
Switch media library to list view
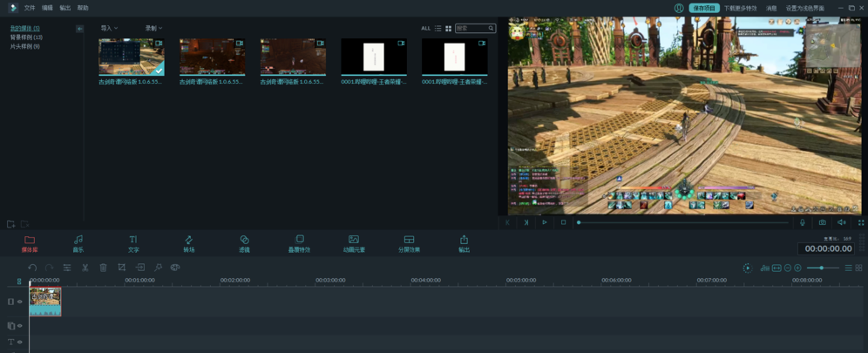(437, 29)
